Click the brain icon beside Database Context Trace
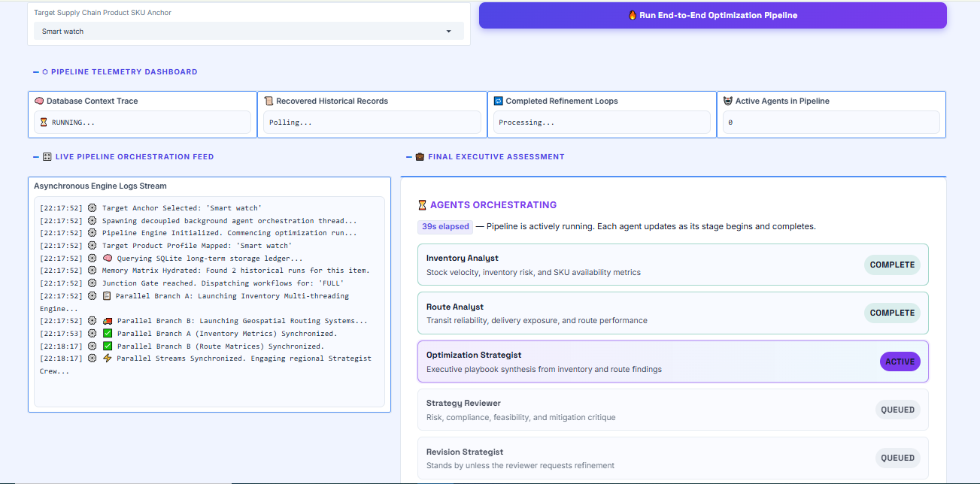This screenshot has width=980, height=484. pyautogui.click(x=39, y=101)
